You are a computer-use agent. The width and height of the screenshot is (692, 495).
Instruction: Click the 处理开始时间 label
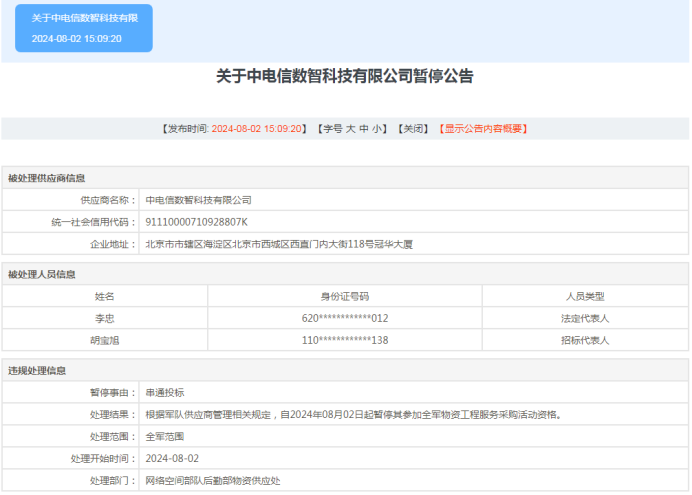click(103, 458)
